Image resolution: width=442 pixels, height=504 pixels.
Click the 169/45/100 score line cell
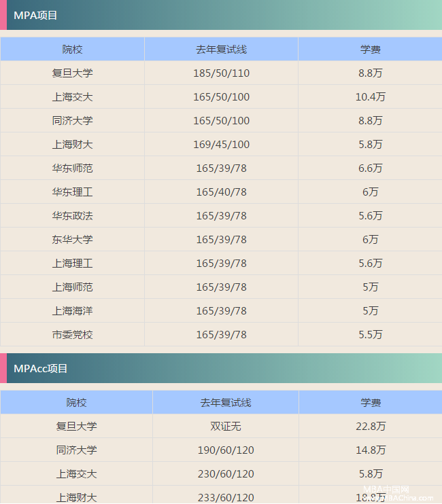221,145
